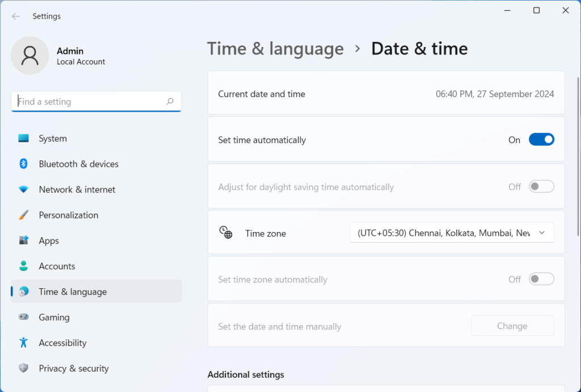Image resolution: width=581 pixels, height=392 pixels.
Task: Click the Change date and time button
Action: (x=512, y=326)
